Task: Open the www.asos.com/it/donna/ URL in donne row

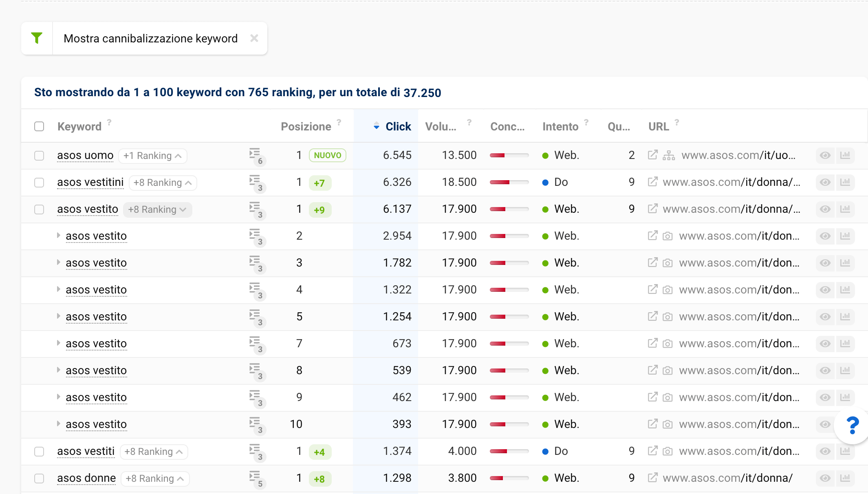Action: [x=727, y=478]
